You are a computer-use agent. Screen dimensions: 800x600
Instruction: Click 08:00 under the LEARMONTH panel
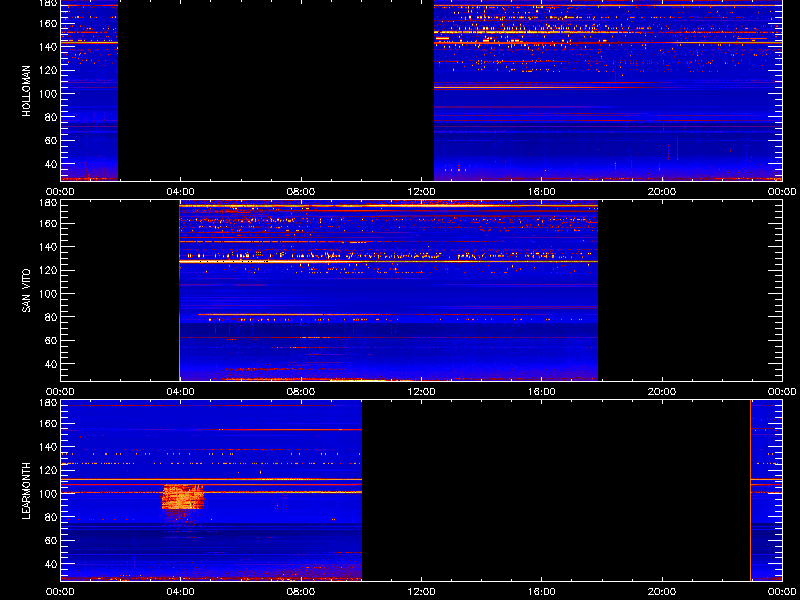click(301, 592)
